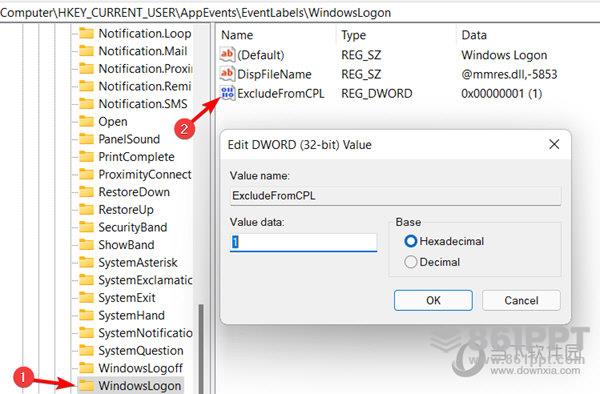The height and width of the screenshot is (394, 600).
Task: Select the PrintComplete key label
Action: coord(136,157)
